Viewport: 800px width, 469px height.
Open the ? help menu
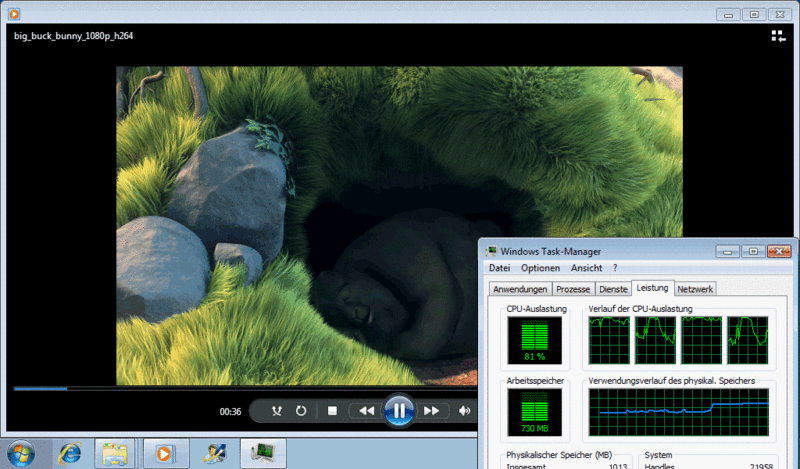click(615, 268)
